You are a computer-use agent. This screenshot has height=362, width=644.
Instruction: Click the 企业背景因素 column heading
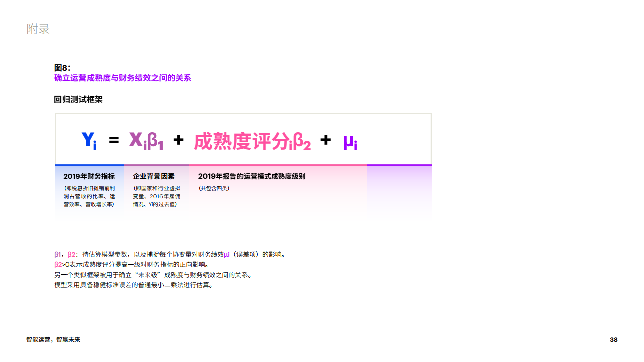coord(153,176)
